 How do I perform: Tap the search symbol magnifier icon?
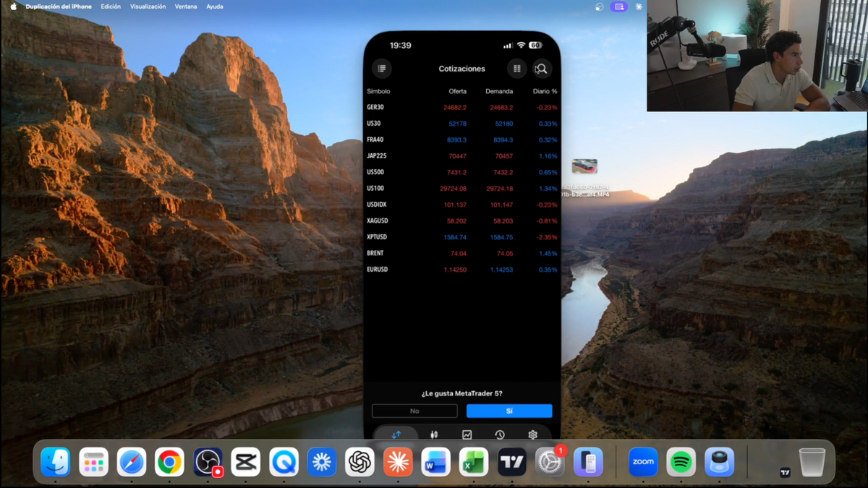click(541, 69)
